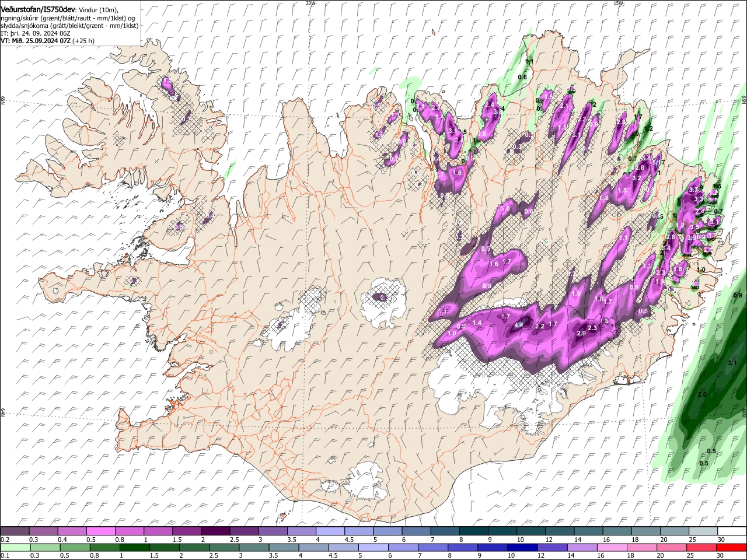Pick snow-scale swatch between 0.2 and 0.3

(x=16, y=531)
